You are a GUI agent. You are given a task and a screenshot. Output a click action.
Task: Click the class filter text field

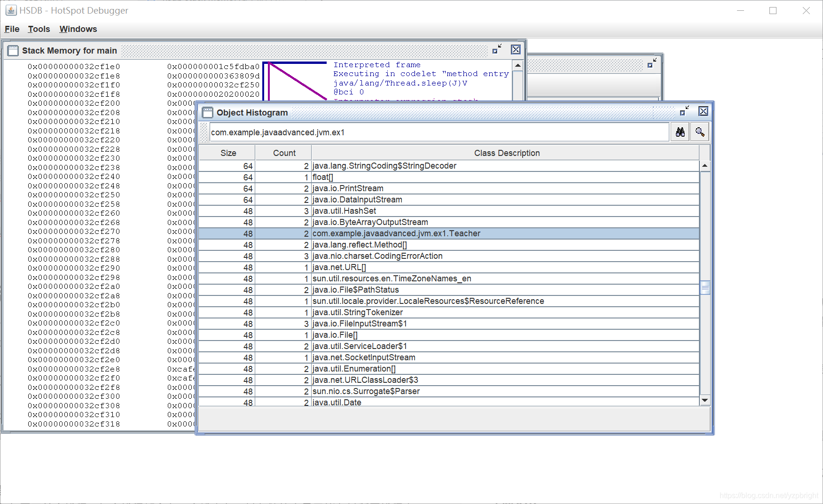(x=439, y=132)
